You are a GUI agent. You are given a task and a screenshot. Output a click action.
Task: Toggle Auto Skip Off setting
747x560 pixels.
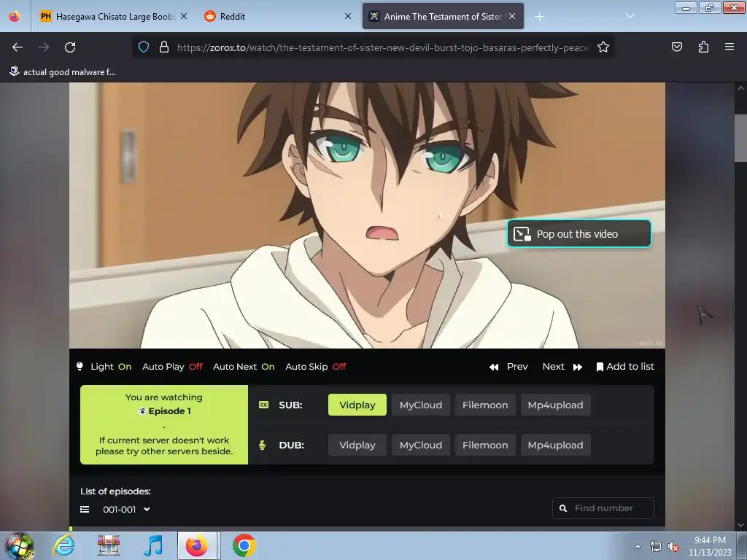[x=315, y=367]
